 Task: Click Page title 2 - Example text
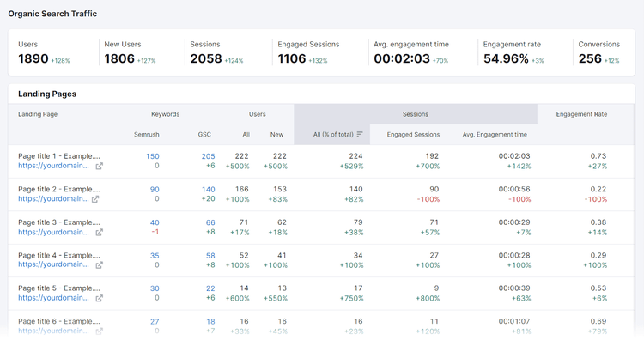point(59,189)
